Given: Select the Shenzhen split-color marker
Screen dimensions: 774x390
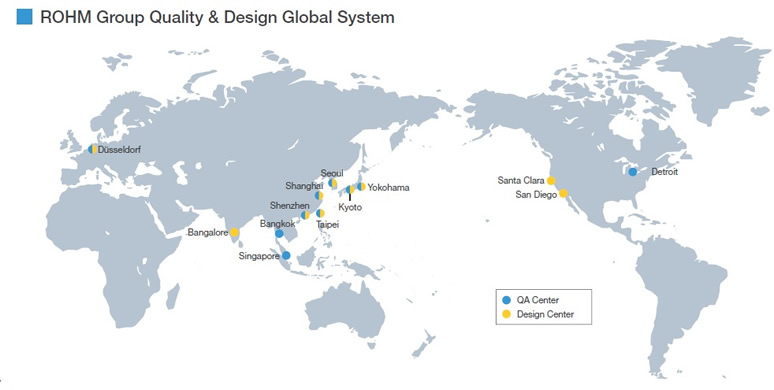Looking at the screenshot, I should click(306, 215).
